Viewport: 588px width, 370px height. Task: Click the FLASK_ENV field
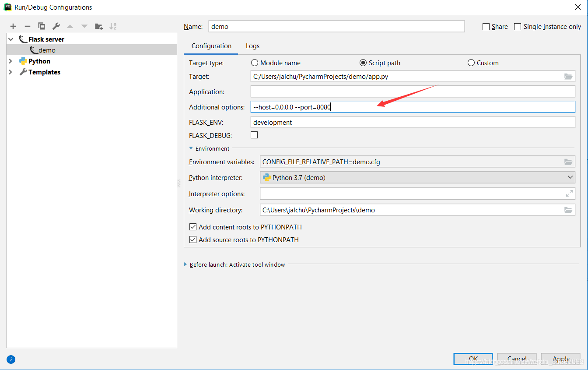pos(413,122)
